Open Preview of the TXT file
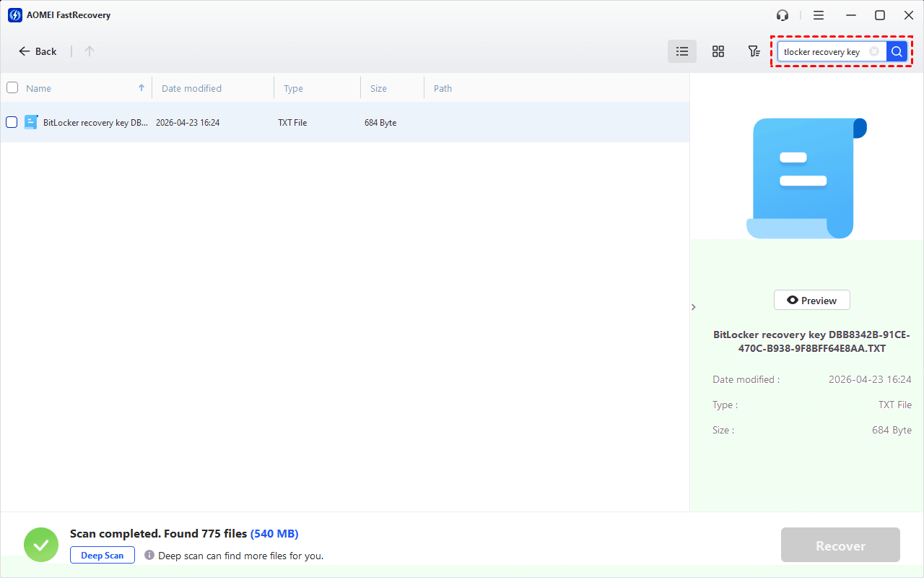Viewport: 924px width, 578px height. [812, 300]
